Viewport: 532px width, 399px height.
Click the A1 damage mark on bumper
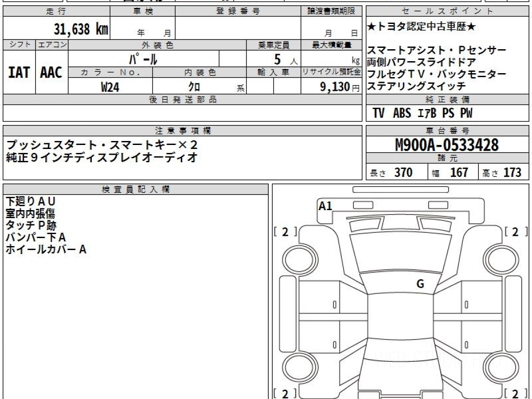click(325, 206)
